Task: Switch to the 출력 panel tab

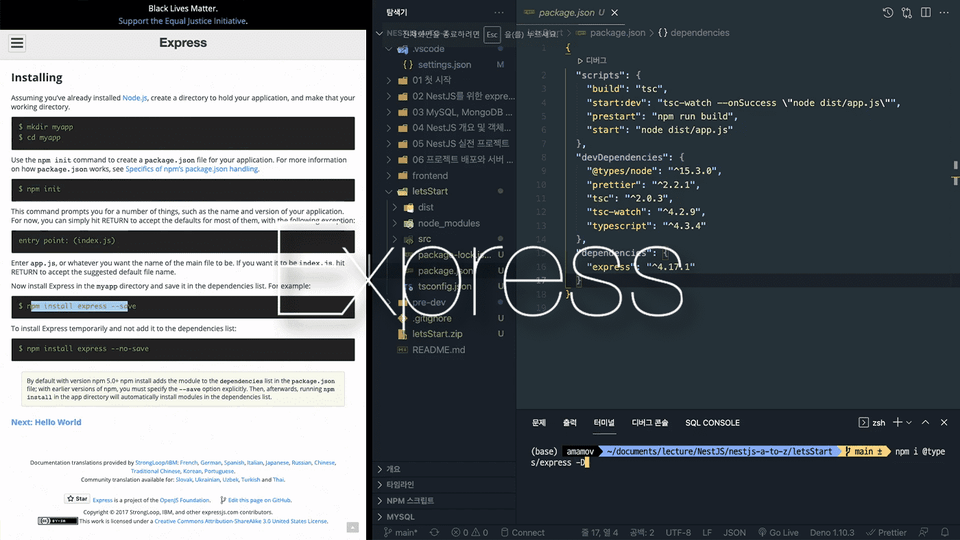Action: 570,422
